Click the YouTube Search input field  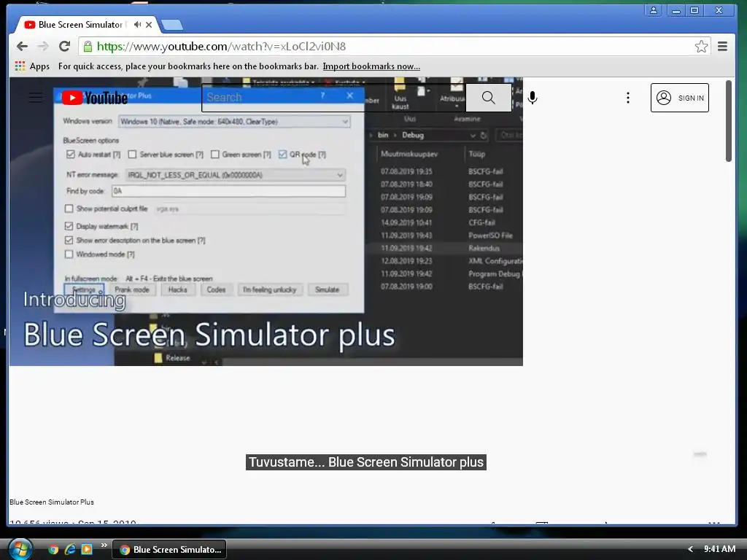(x=333, y=98)
